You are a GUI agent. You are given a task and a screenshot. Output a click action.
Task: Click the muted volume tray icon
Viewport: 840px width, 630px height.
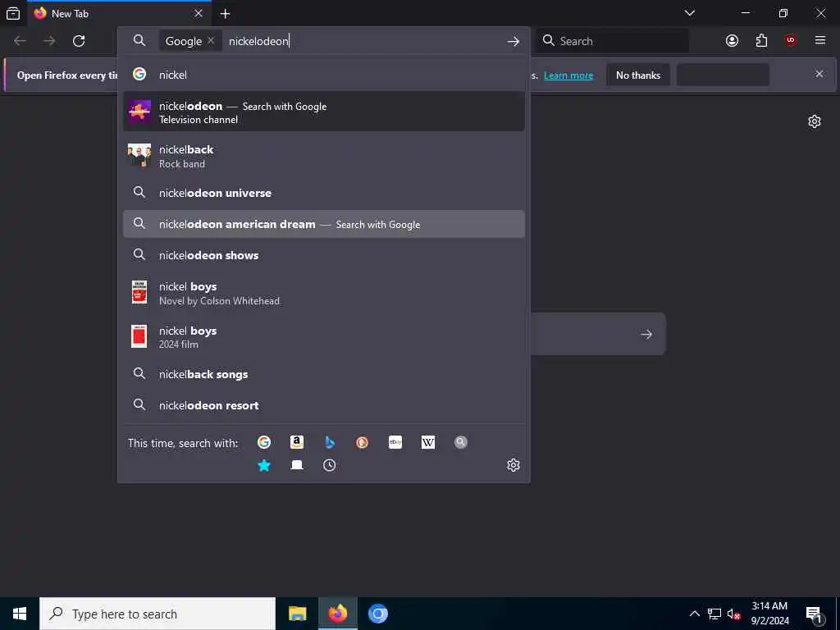(x=734, y=614)
